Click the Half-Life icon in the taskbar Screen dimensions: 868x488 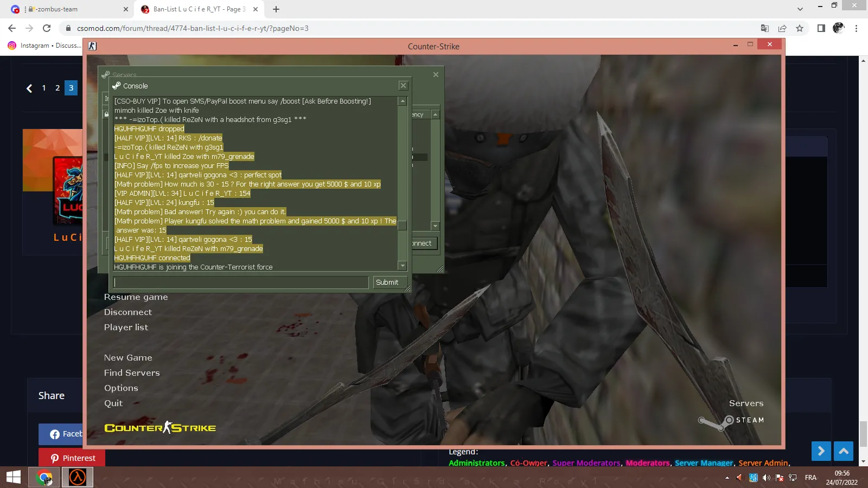[x=77, y=477]
